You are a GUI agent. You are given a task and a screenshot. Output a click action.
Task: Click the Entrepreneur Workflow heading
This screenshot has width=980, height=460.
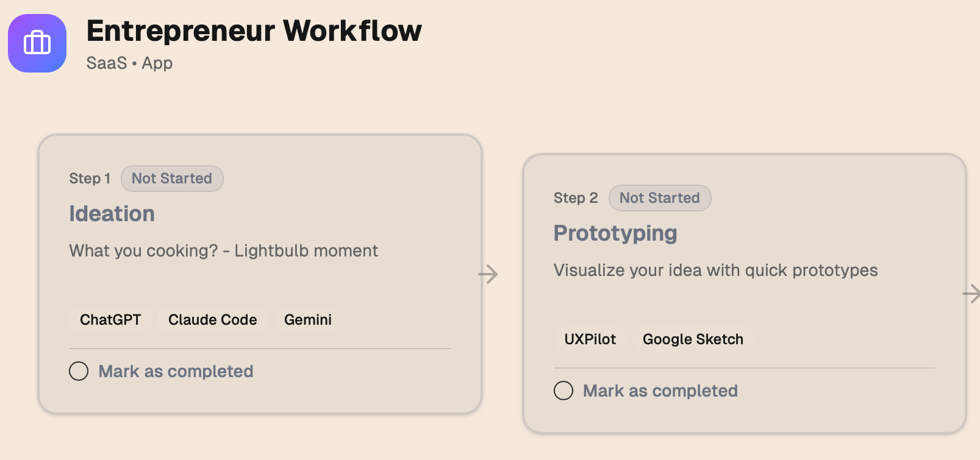point(254,30)
